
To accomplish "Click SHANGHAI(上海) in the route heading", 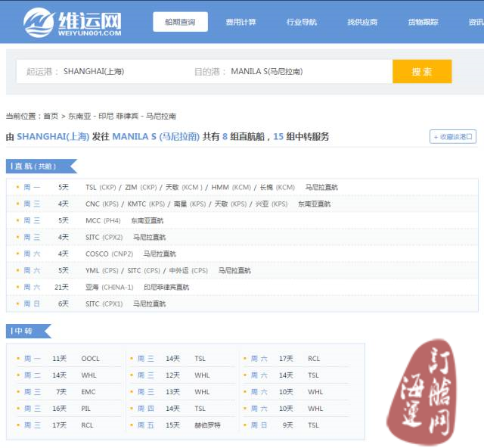I will 53,136.
